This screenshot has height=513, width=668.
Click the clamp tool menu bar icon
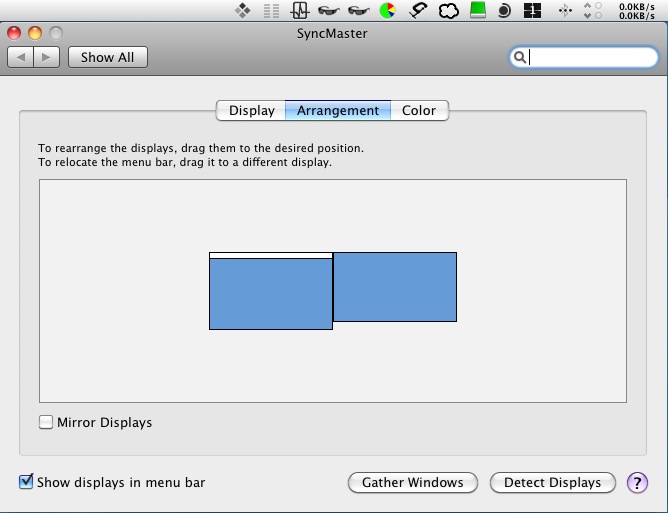click(x=418, y=11)
